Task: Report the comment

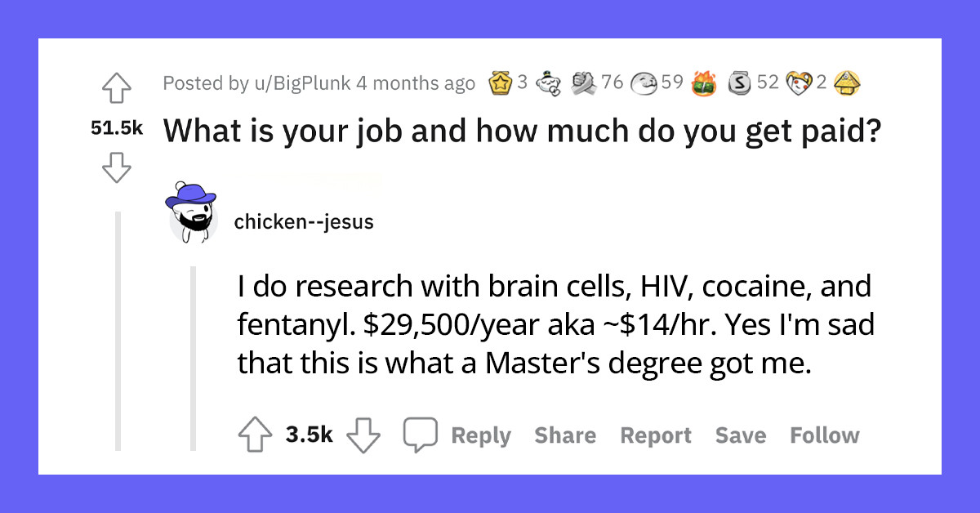Action: tap(655, 435)
